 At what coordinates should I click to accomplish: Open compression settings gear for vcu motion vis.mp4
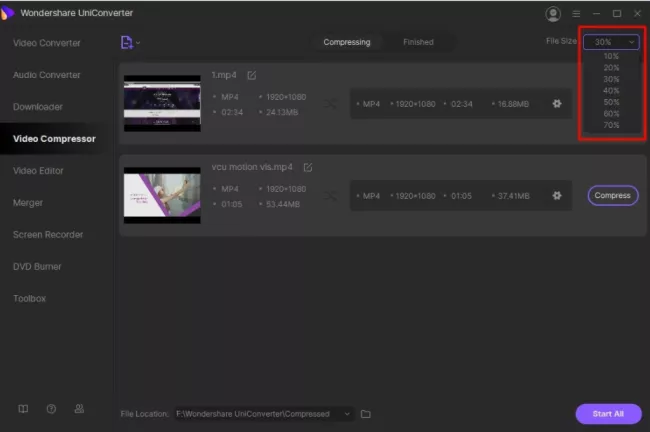pos(557,196)
